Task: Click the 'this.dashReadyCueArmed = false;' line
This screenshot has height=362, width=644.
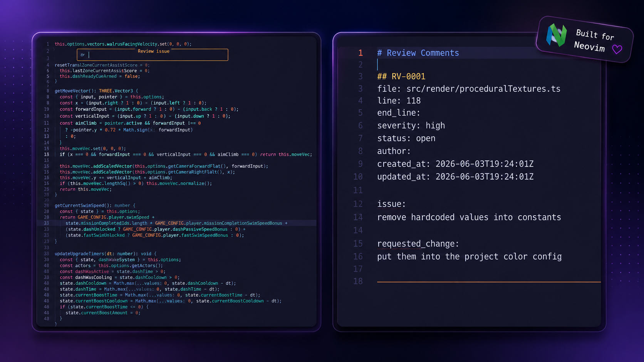Action: tap(100, 76)
